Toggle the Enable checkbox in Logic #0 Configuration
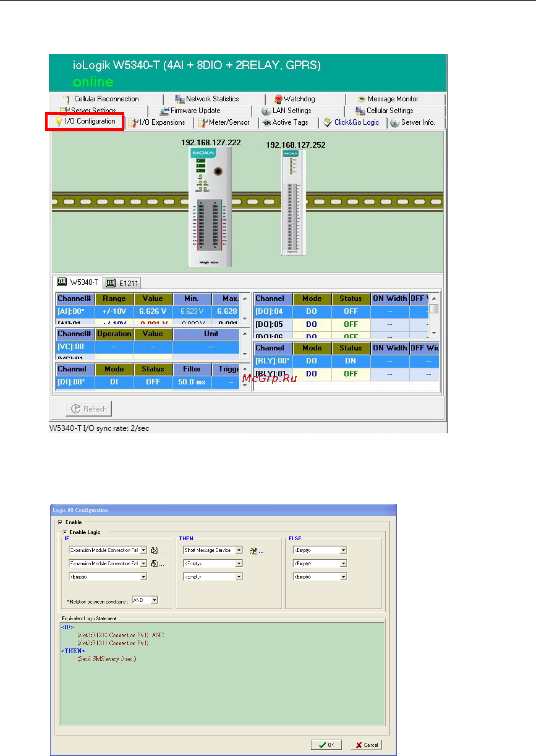 60,522
